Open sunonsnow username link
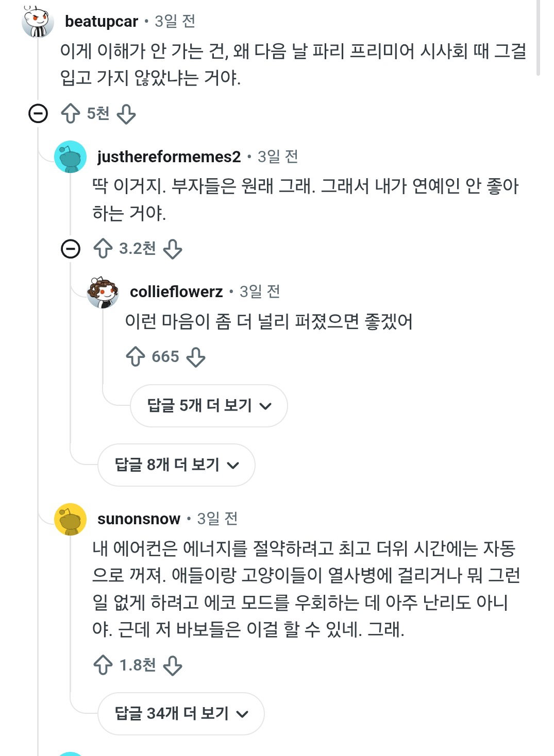The width and height of the screenshot is (554, 756). point(139,519)
